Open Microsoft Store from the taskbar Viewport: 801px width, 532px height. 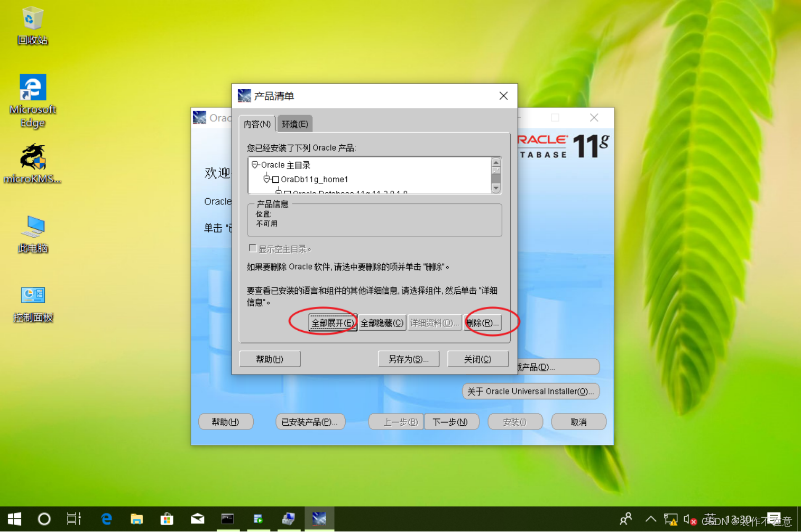click(x=167, y=519)
